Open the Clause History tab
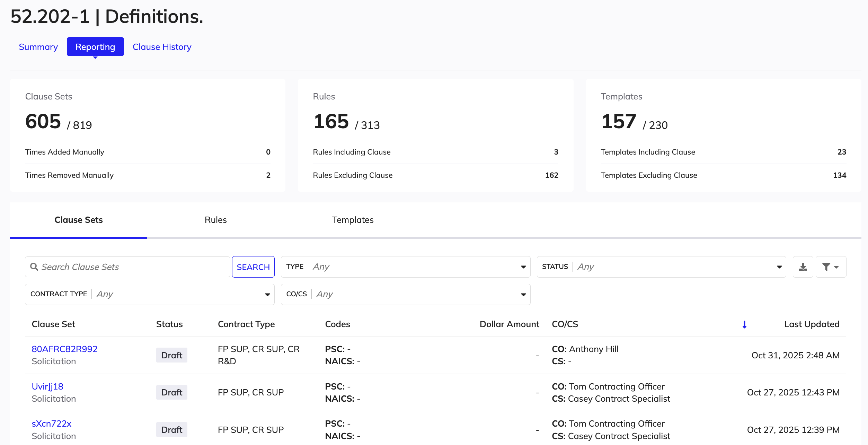The image size is (868, 445). pyautogui.click(x=162, y=47)
